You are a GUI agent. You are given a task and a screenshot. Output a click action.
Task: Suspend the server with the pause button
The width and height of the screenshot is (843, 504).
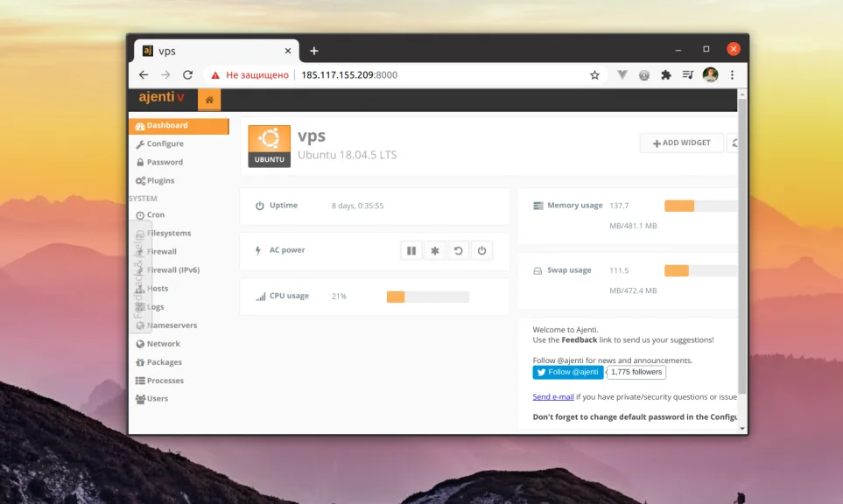tap(411, 250)
